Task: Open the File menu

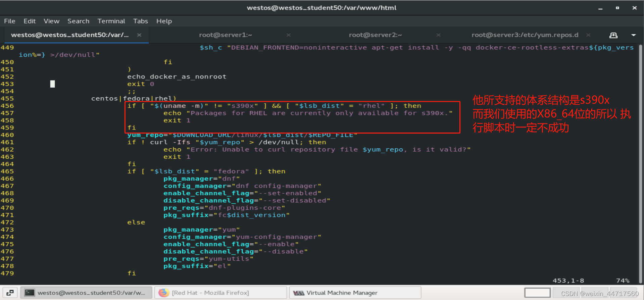Action: pos(9,21)
